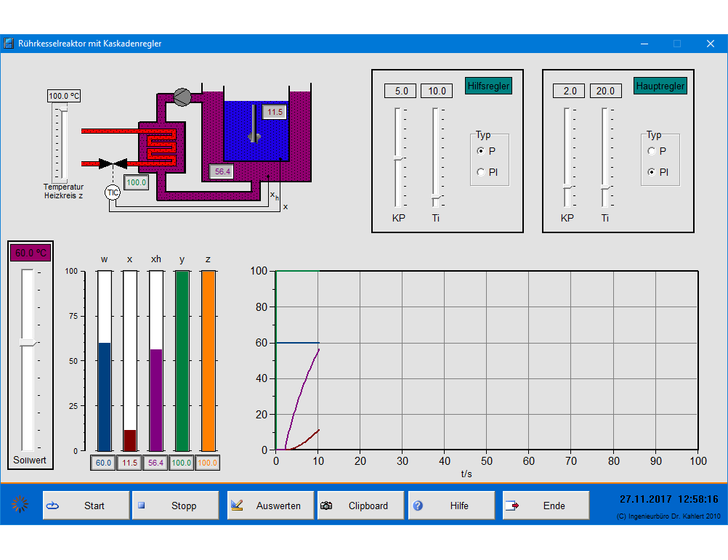Select type PI for the Hauptregler

(652, 172)
